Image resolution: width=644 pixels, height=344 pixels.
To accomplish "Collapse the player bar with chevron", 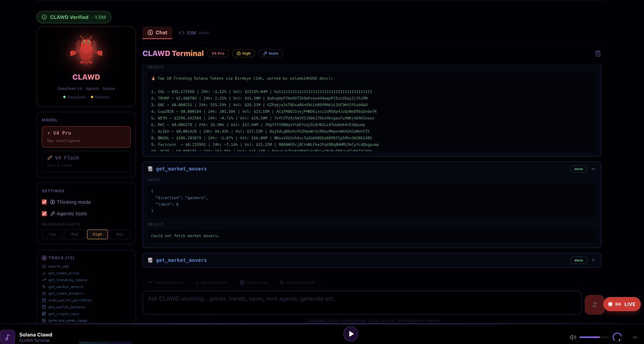I will pyautogui.click(x=635, y=337).
